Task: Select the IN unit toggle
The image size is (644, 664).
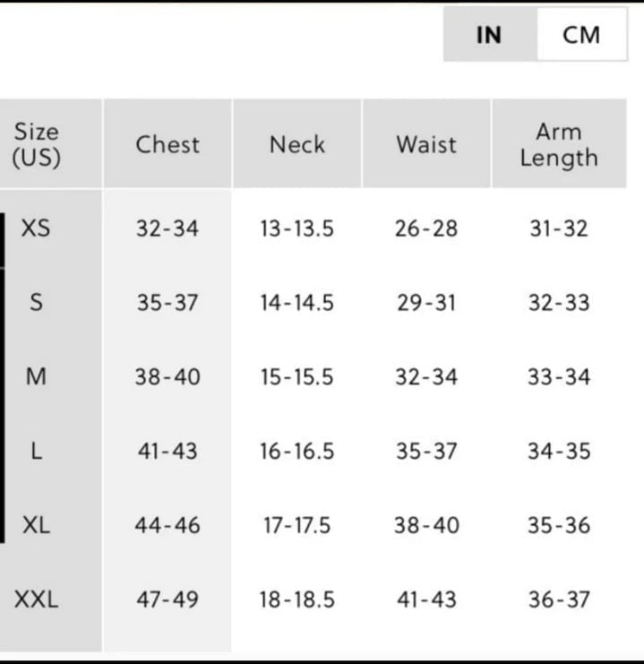Action: [490, 34]
